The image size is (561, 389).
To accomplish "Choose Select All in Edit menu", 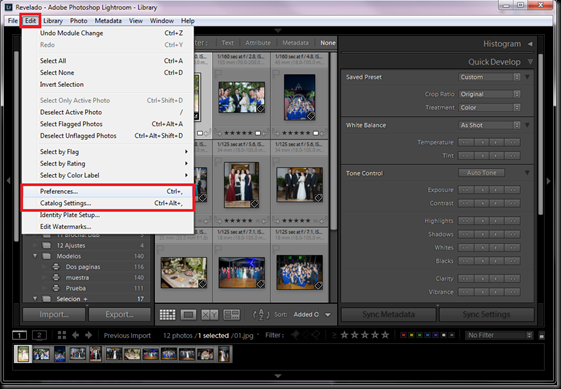I will [108, 61].
